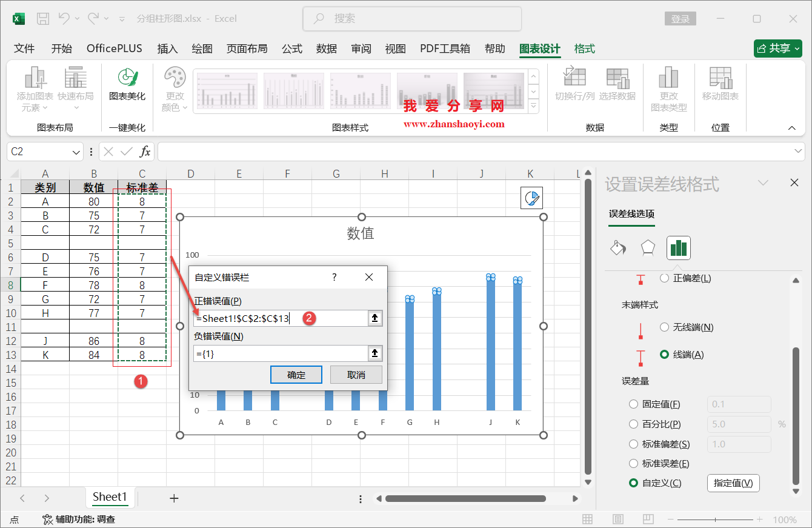This screenshot has height=528, width=812.
Task: Open the 页面布局 ribbon tab
Action: point(247,48)
